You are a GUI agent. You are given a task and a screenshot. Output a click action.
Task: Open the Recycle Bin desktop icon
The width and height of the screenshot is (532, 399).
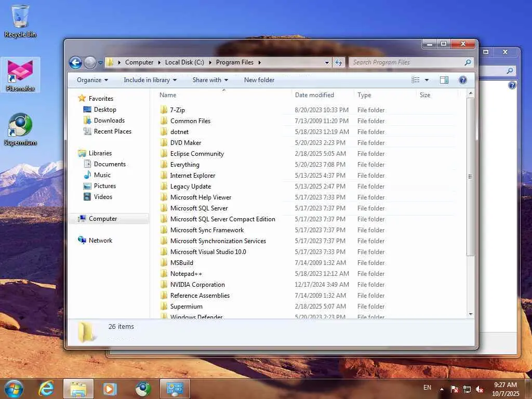[20, 21]
